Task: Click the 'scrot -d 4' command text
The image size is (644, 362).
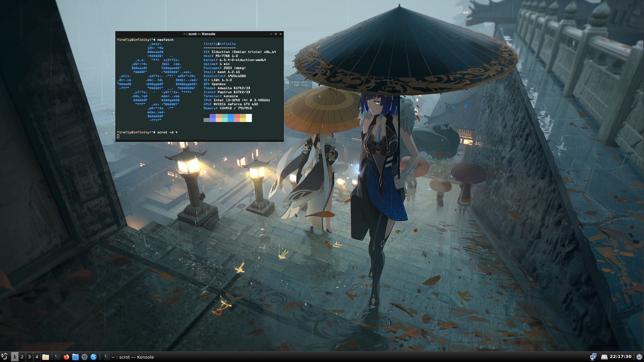Action: pos(167,132)
